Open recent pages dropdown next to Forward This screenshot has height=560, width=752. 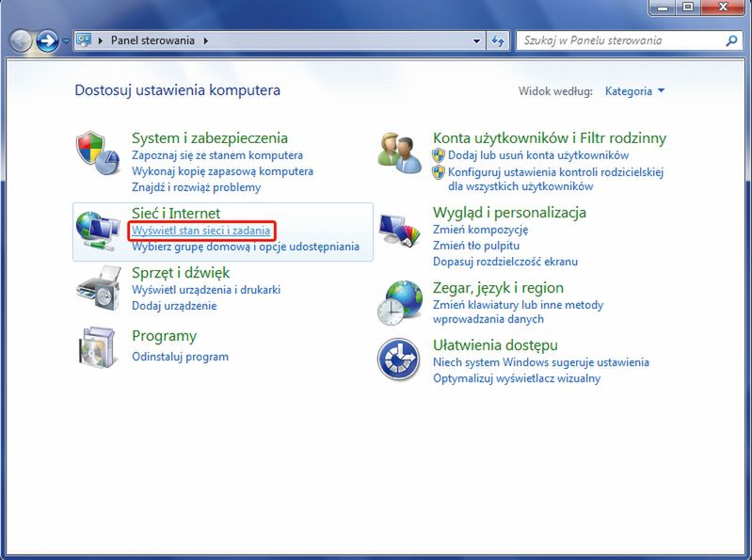click(x=66, y=40)
